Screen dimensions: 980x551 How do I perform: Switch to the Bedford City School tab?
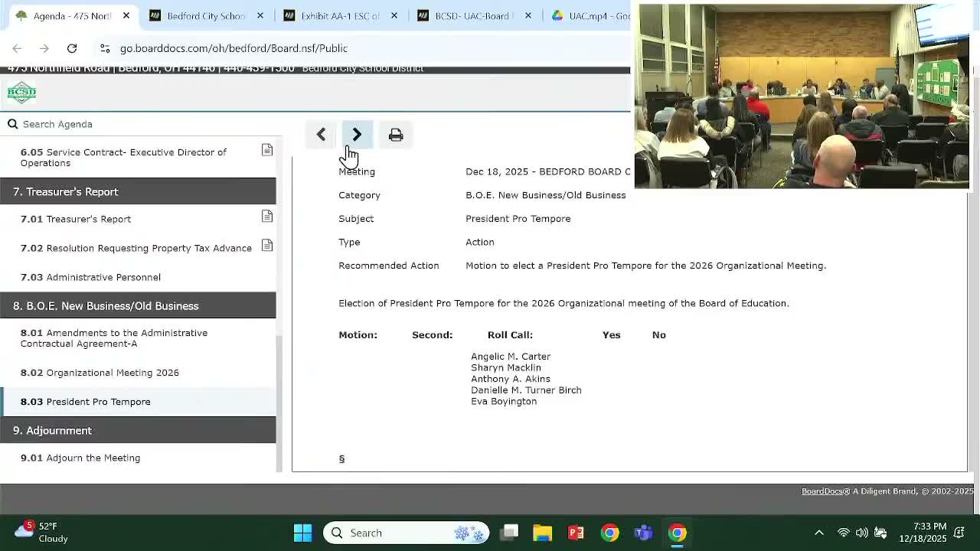click(x=205, y=16)
